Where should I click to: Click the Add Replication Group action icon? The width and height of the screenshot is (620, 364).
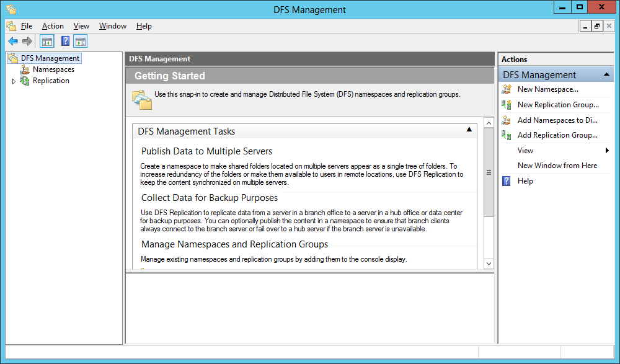click(507, 135)
